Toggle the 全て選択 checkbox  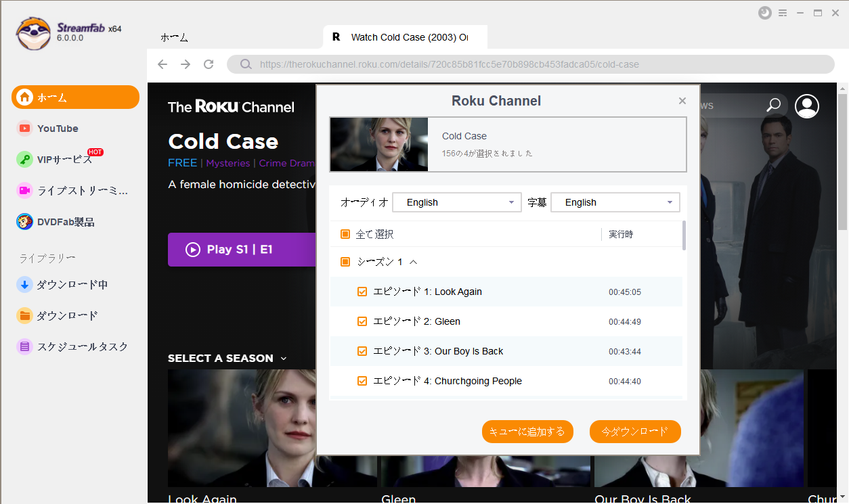(345, 234)
